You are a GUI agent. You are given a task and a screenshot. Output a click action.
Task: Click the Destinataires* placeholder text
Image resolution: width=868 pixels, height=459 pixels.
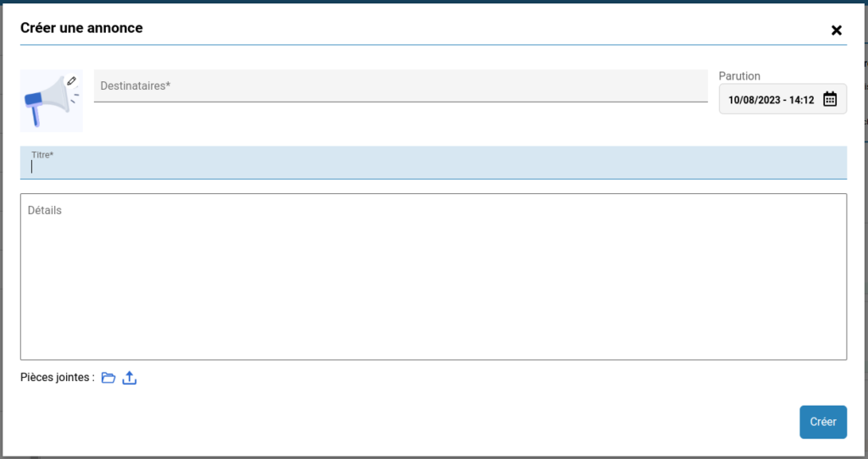[136, 86]
